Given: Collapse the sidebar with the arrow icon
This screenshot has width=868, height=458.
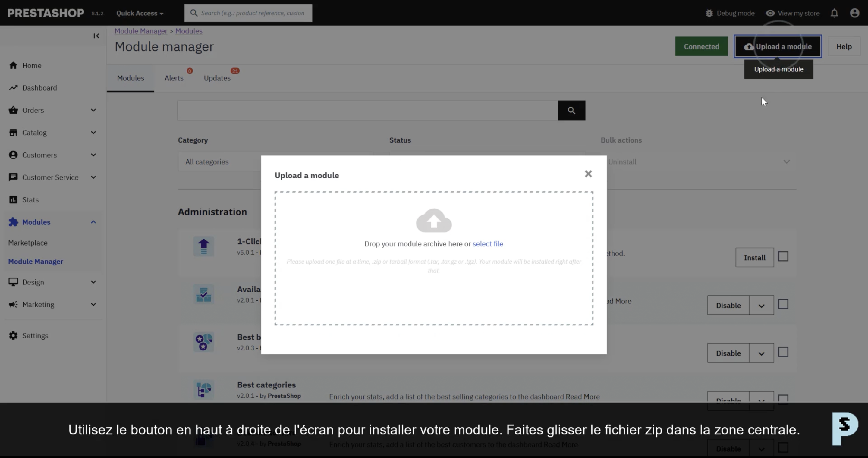Looking at the screenshot, I should (x=96, y=36).
